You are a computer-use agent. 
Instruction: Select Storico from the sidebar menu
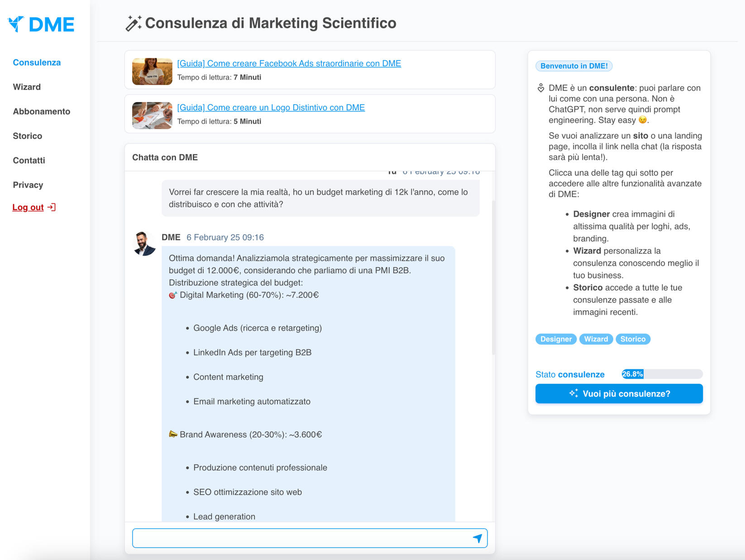click(x=27, y=136)
